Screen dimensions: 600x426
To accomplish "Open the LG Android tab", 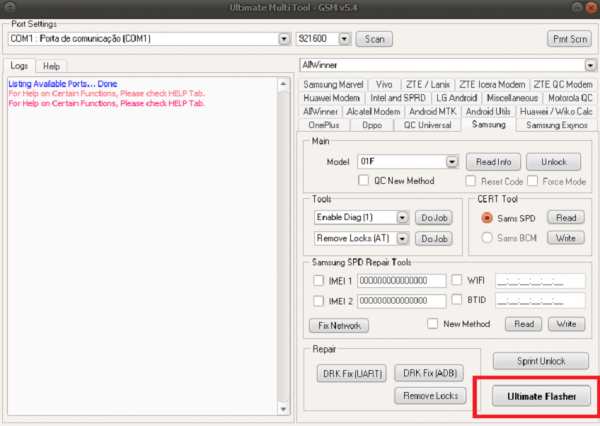I will [457, 98].
